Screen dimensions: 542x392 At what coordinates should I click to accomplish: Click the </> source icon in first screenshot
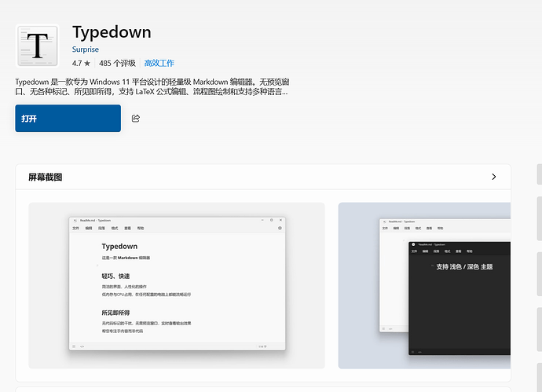(x=82, y=346)
